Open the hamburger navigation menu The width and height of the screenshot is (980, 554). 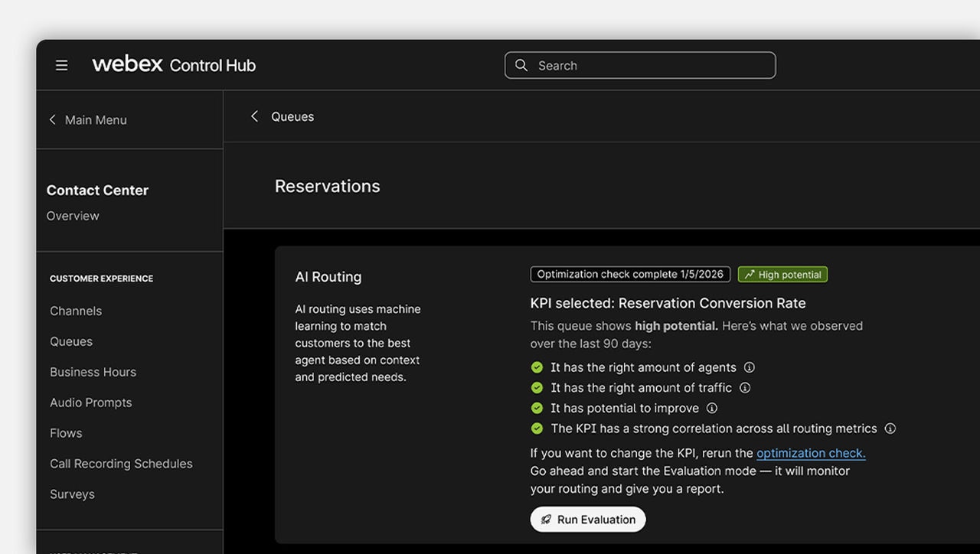pos(62,66)
